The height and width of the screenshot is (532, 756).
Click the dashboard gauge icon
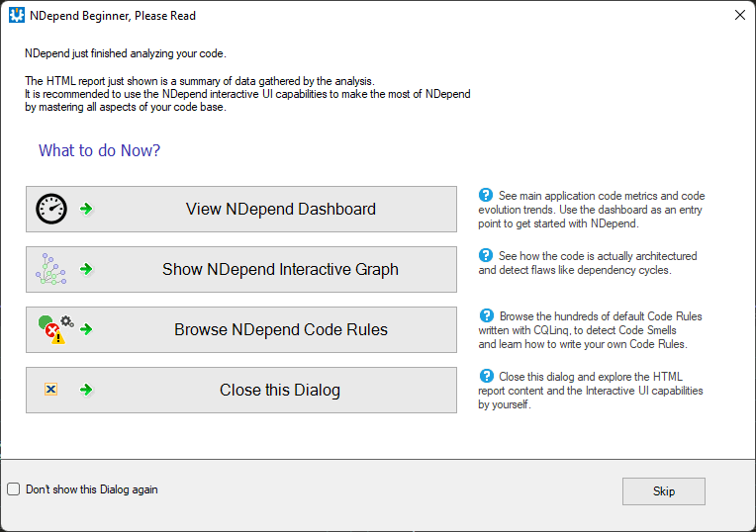pos(51,209)
